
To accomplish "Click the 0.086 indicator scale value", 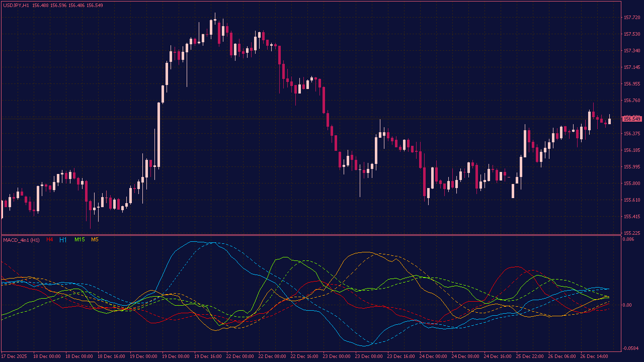I will (629, 239).
